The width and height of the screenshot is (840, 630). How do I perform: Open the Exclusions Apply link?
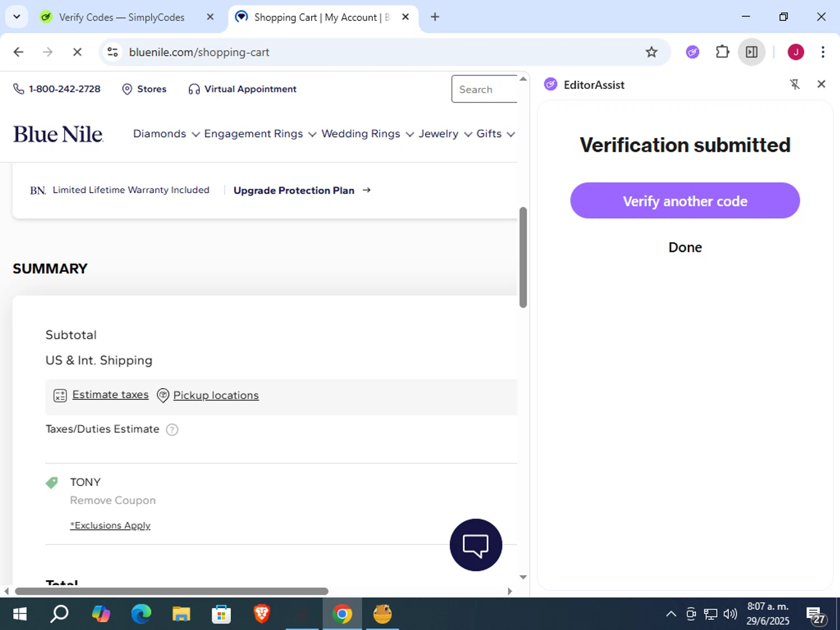[x=110, y=525]
